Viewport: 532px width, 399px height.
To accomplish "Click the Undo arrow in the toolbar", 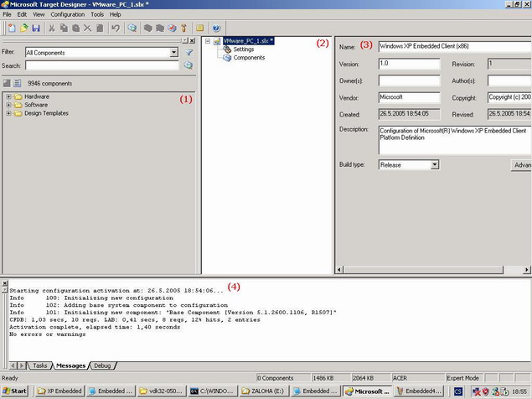I will point(116,28).
